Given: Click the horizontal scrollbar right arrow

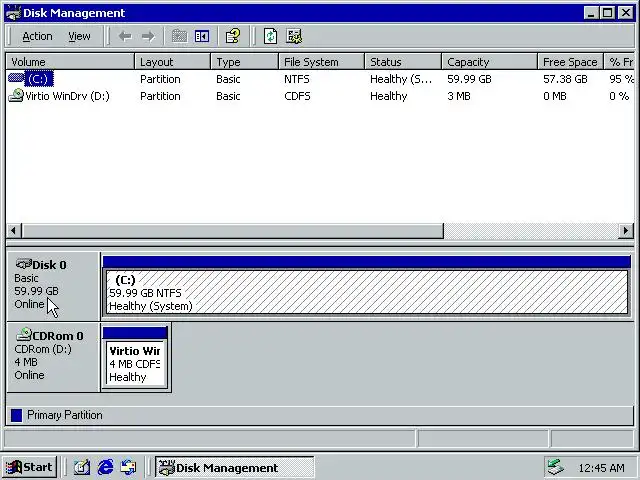Looking at the screenshot, I should pos(626,231).
